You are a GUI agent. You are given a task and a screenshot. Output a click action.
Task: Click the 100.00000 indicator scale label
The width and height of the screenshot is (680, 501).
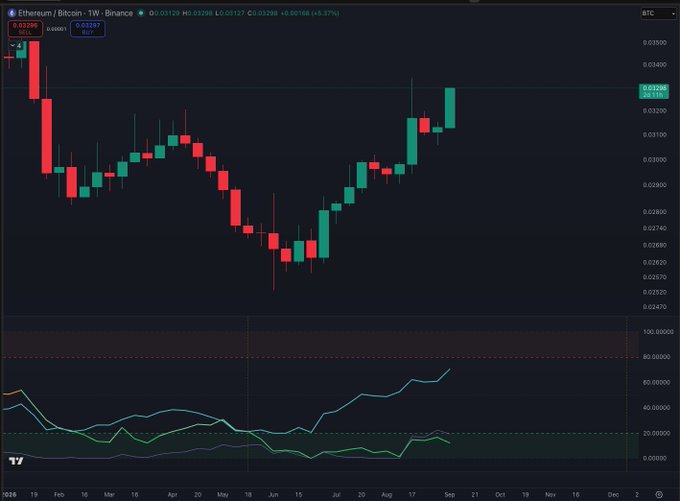(658, 332)
